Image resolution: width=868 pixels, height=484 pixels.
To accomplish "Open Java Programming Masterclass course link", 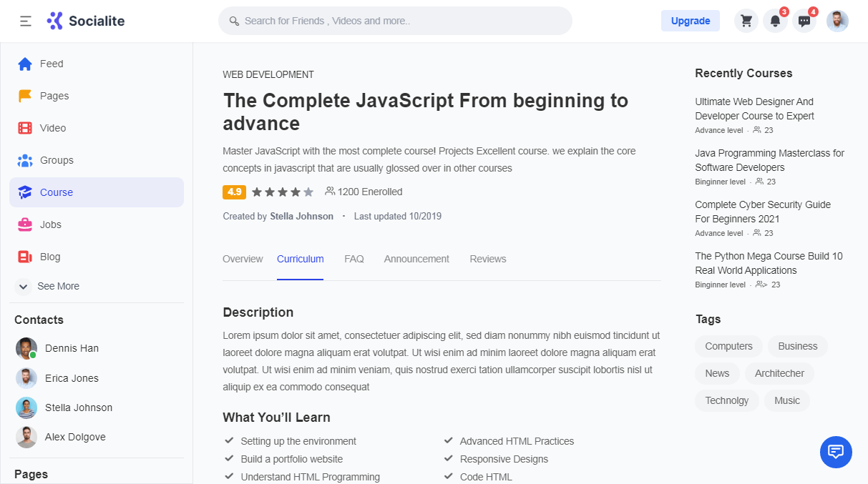I will [769, 160].
